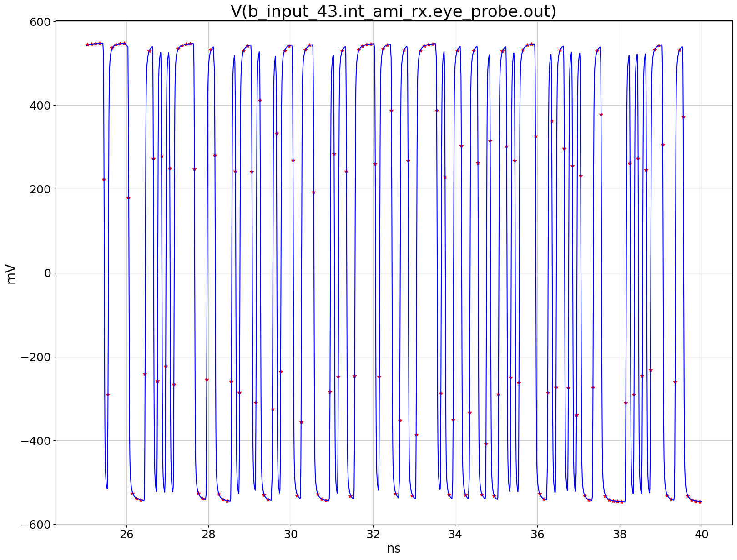737x560 pixels.
Task: Click the x-axis tick label 34
Action: click(x=455, y=535)
